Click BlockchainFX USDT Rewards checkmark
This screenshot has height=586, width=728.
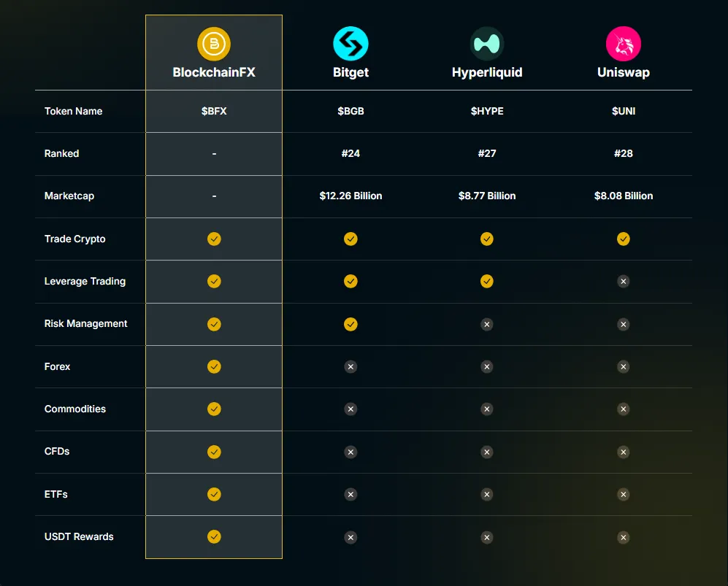214,537
